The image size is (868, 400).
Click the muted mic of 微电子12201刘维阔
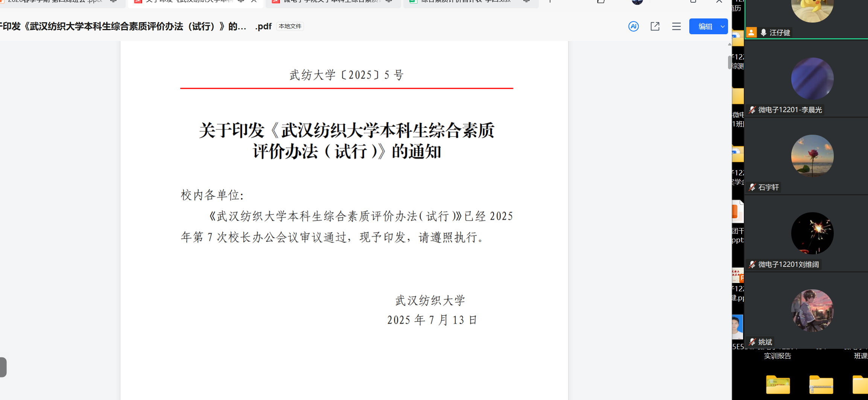coord(752,265)
